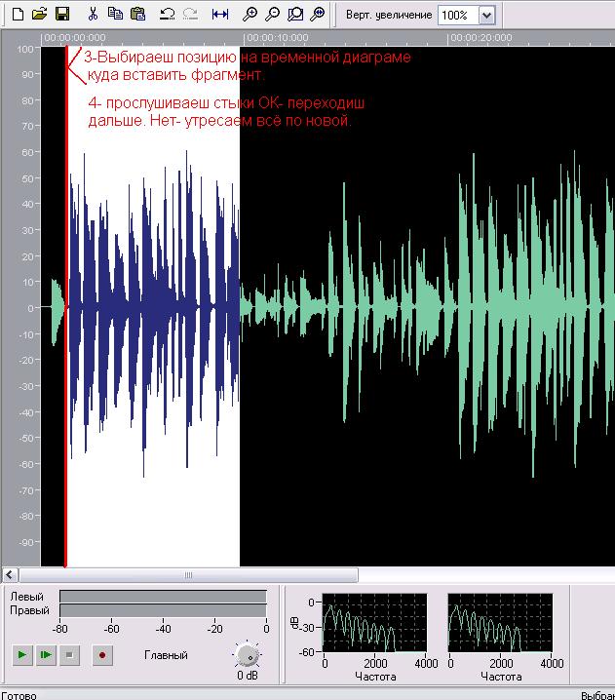Zoom in with the plus magnifier
Image resolution: width=615 pixels, height=700 pixels.
(x=250, y=15)
